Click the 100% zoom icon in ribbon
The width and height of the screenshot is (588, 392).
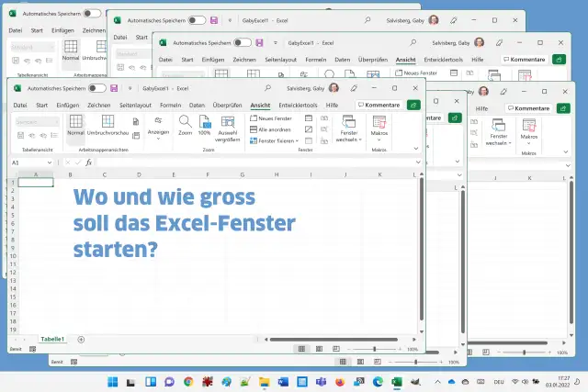[204, 124]
